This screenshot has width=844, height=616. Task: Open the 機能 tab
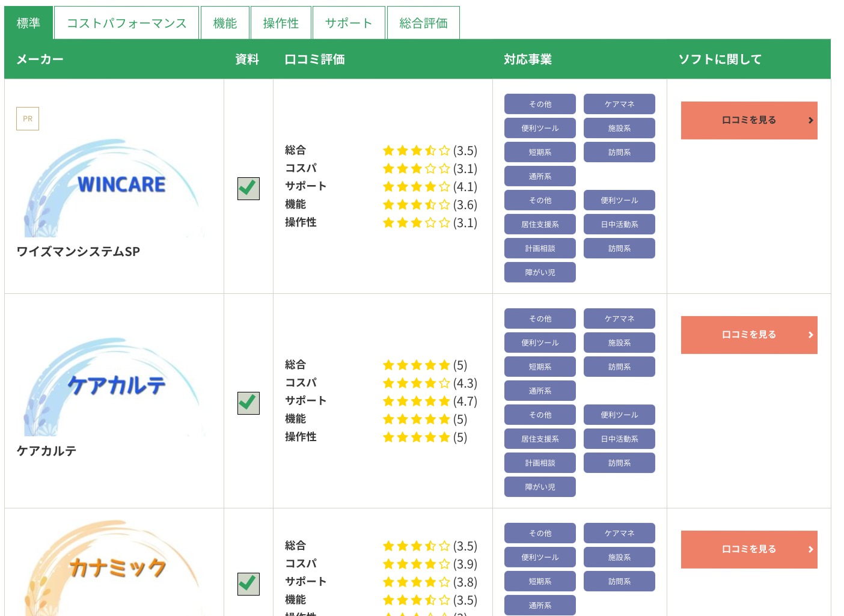225,23
